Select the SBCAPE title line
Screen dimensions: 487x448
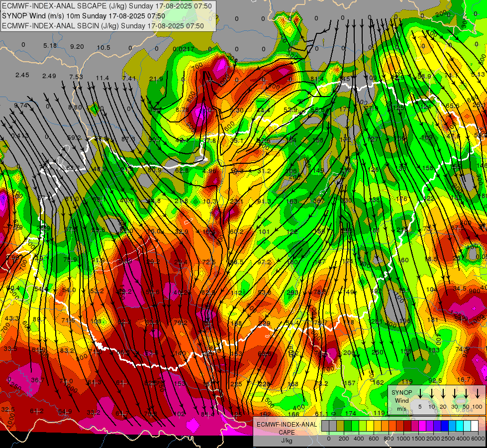pyautogui.click(x=107, y=6)
